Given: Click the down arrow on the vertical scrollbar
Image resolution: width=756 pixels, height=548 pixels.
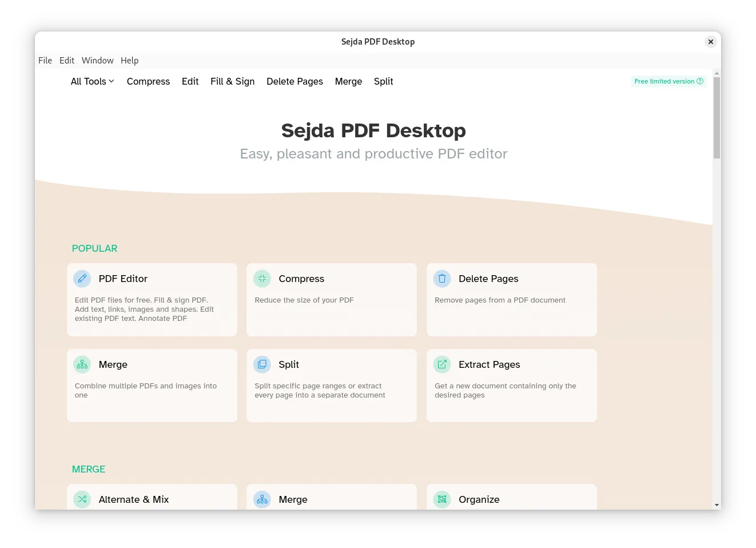Looking at the screenshot, I should (x=717, y=505).
